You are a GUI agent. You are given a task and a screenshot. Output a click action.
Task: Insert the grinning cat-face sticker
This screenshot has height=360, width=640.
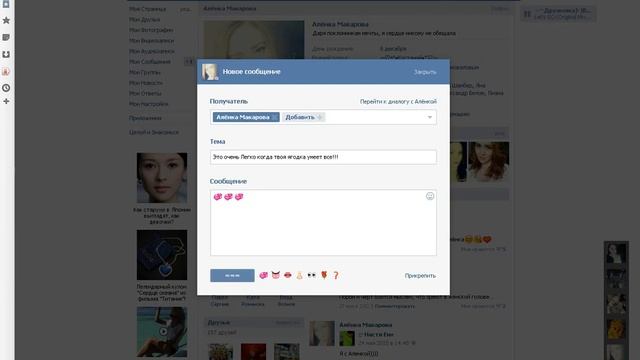pos(276,275)
